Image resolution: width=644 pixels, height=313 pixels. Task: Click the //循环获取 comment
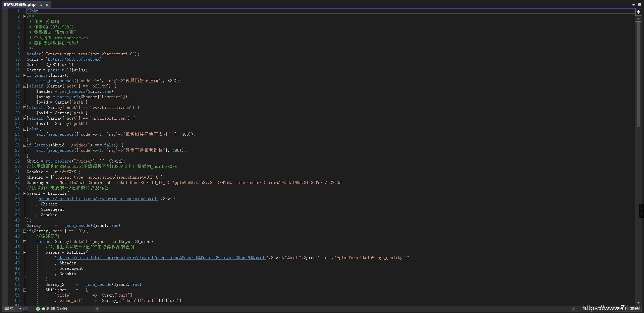tap(48, 236)
